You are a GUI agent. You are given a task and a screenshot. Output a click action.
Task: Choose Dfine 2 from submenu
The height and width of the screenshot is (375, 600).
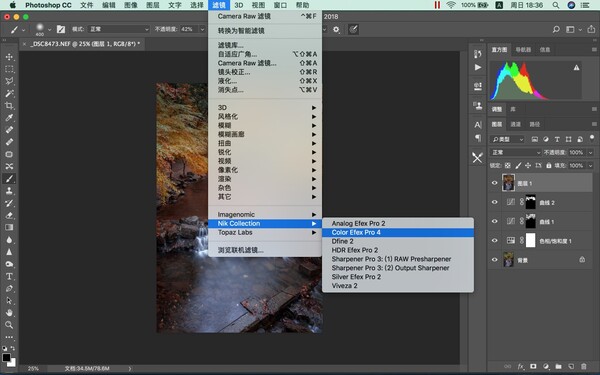coord(398,241)
